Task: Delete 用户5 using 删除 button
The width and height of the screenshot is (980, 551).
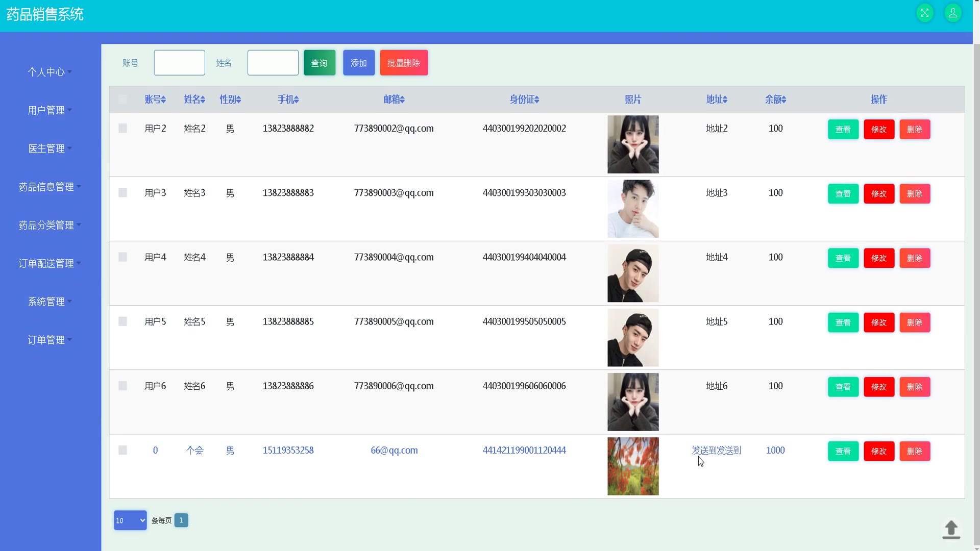Action: [x=915, y=322]
